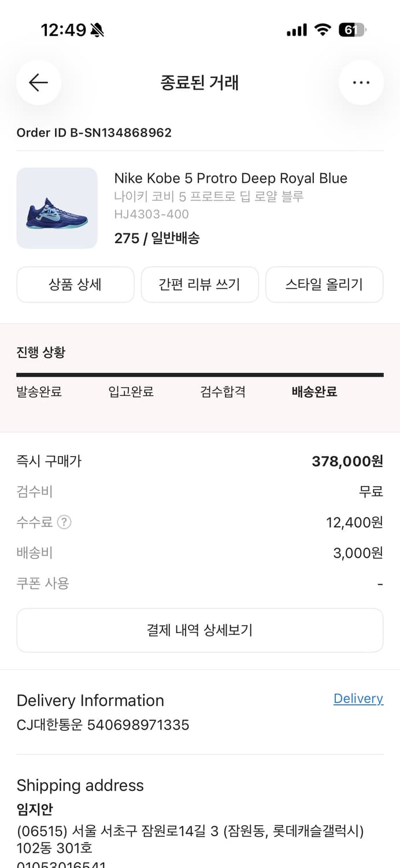Go back using the back arrow

point(38,82)
